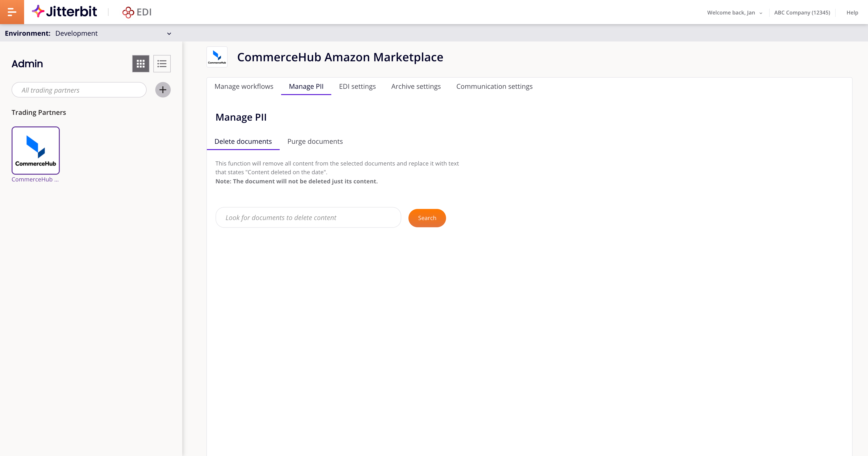Select the CommerceHub trading partner tile
Screen dimensions: 868x456
36,150
